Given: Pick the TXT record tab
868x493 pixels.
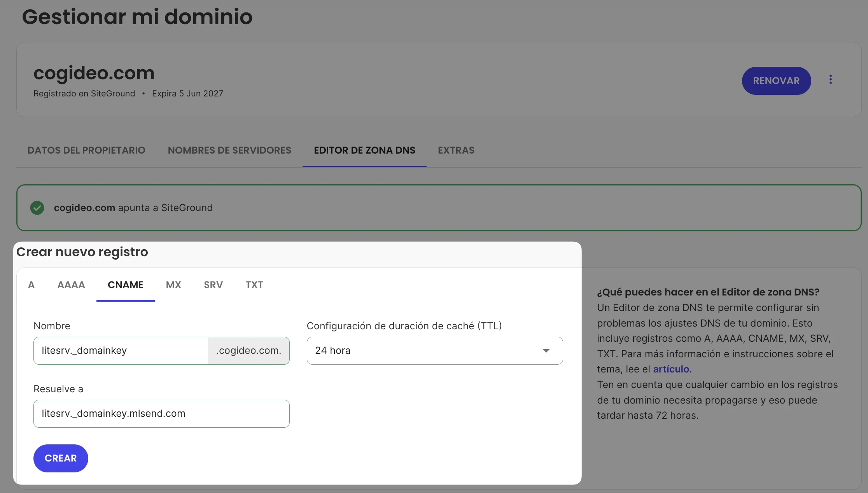Looking at the screenshot, I should pyautogui.click(x=254, y=285).
